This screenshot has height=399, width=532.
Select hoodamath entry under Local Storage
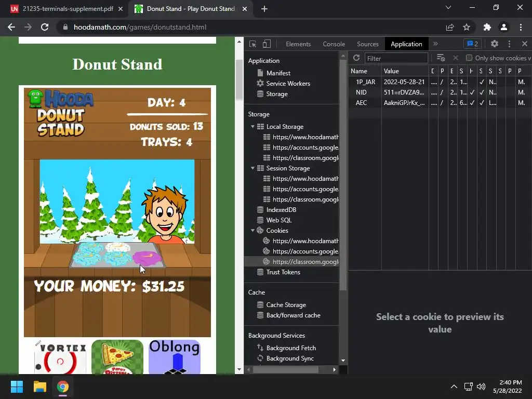(x=301, y=137)
